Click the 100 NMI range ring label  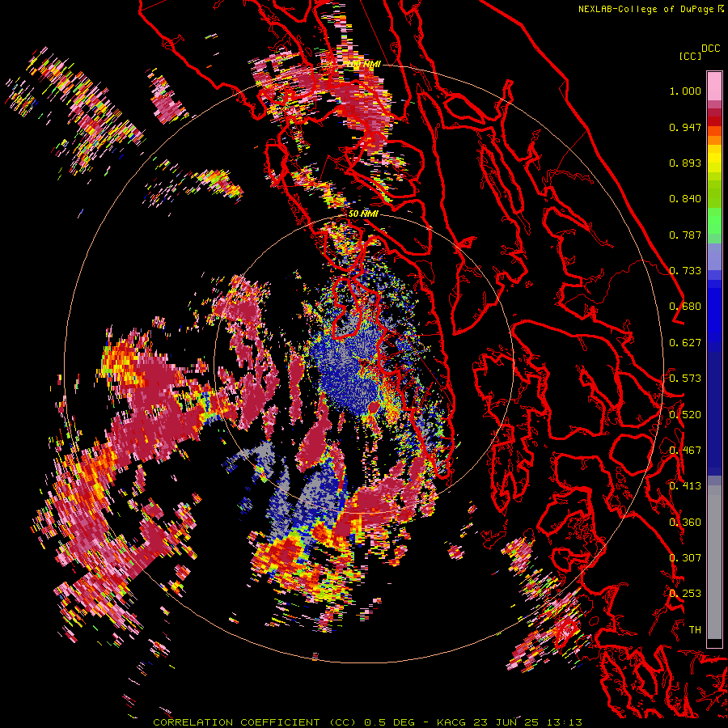pyautogui.click(x=363, y=65)
